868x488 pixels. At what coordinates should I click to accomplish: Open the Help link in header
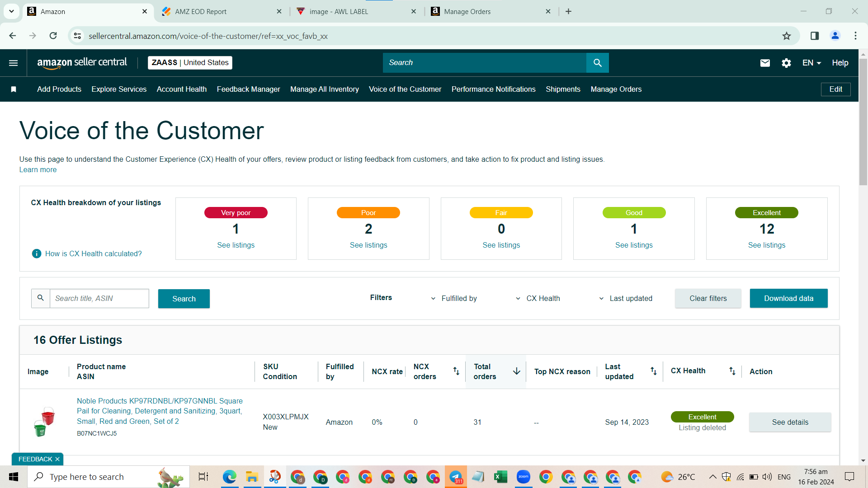pos(840,63)
